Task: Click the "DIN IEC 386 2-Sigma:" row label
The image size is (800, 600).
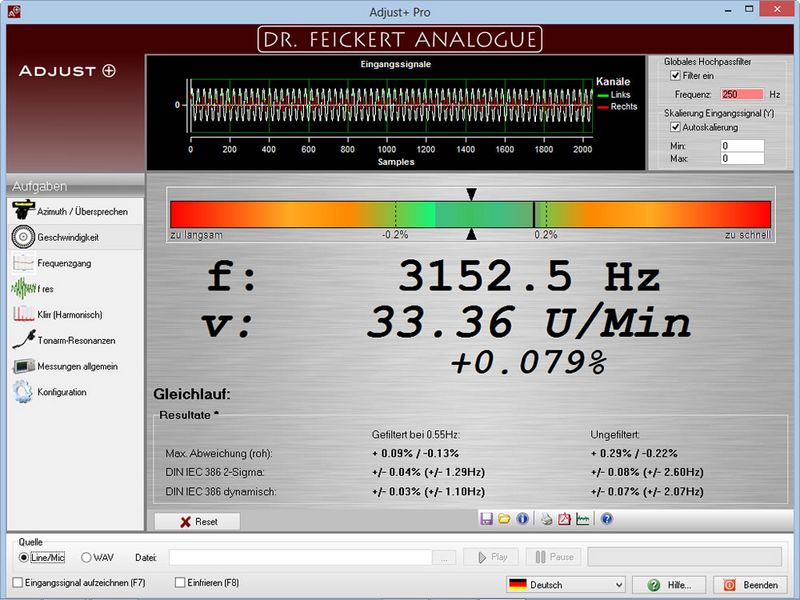Action: pyautogui.click(x=215, y=472)
